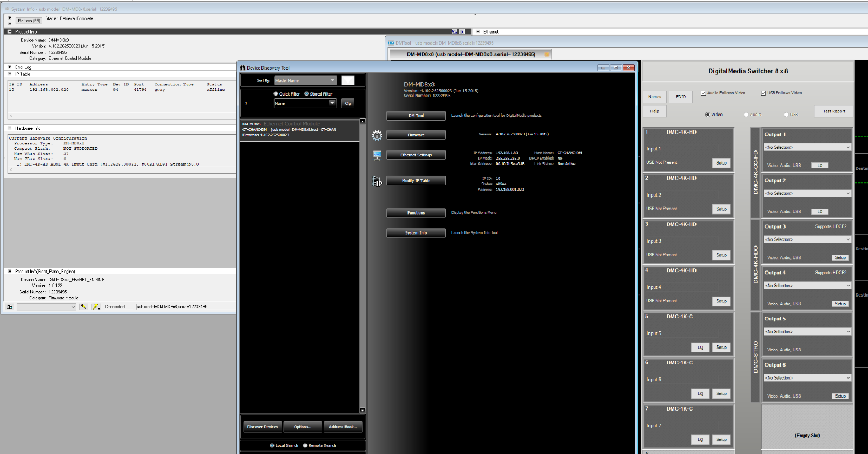This screenshot has width=868, height=454.
Task: Click the expand-all plus icon beside Refresh
Action: pos(9,17)
